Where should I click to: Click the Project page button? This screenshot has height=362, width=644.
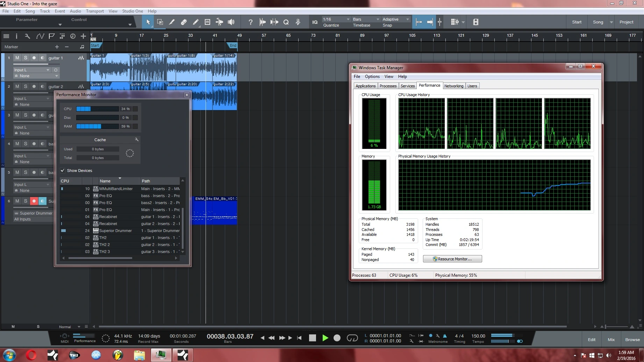626,22
